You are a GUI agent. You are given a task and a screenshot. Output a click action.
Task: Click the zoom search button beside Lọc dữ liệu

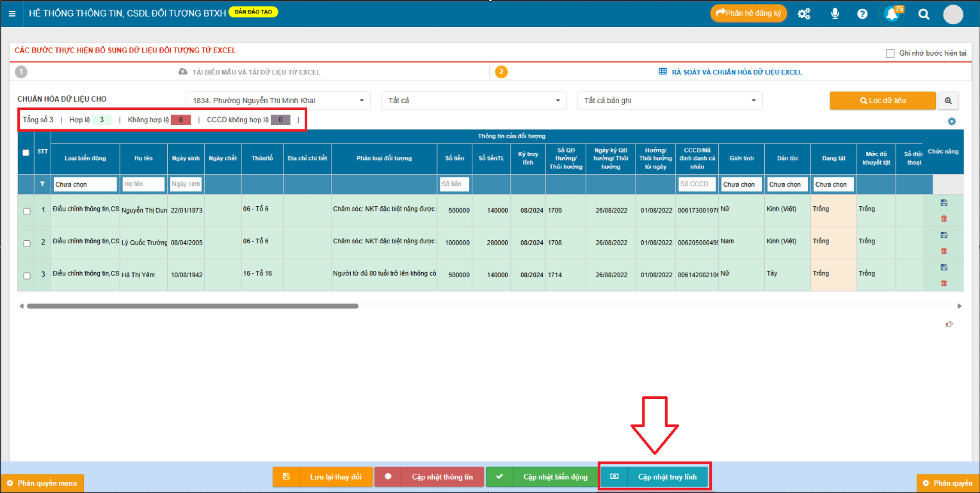pyautogui.click(x=948, y=101)
